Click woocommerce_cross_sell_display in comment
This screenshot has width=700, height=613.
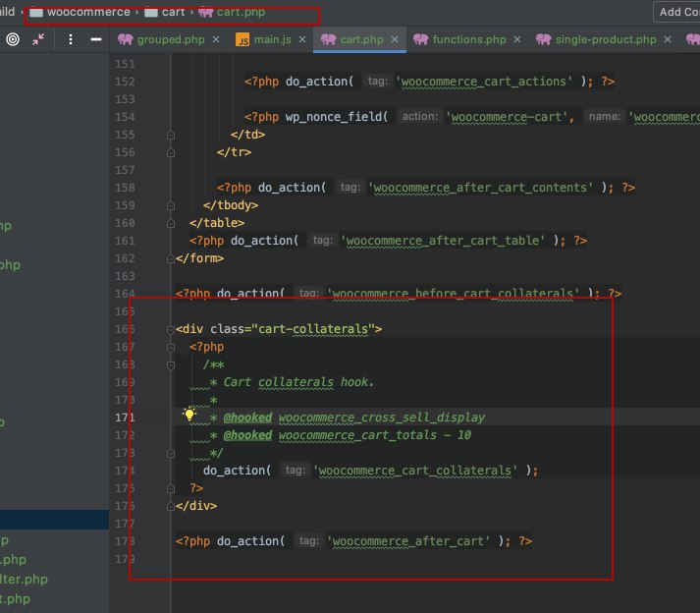pos(382,418)
